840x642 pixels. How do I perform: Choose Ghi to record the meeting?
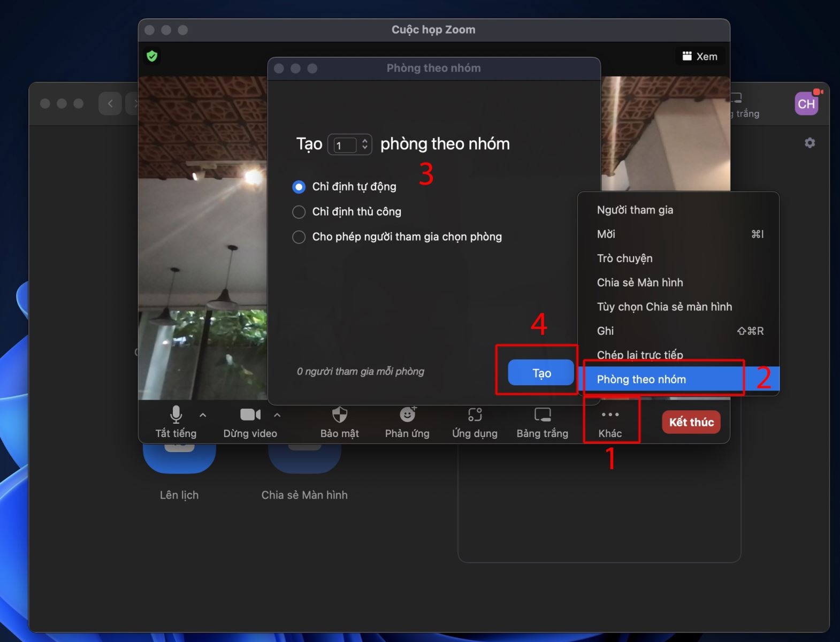[678, 331]
